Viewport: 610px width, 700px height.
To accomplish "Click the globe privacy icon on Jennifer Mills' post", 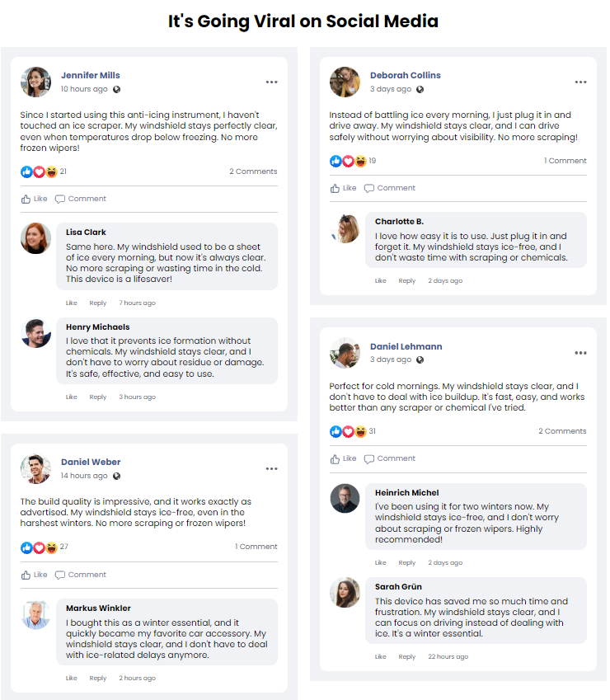I will coord(116,89).
